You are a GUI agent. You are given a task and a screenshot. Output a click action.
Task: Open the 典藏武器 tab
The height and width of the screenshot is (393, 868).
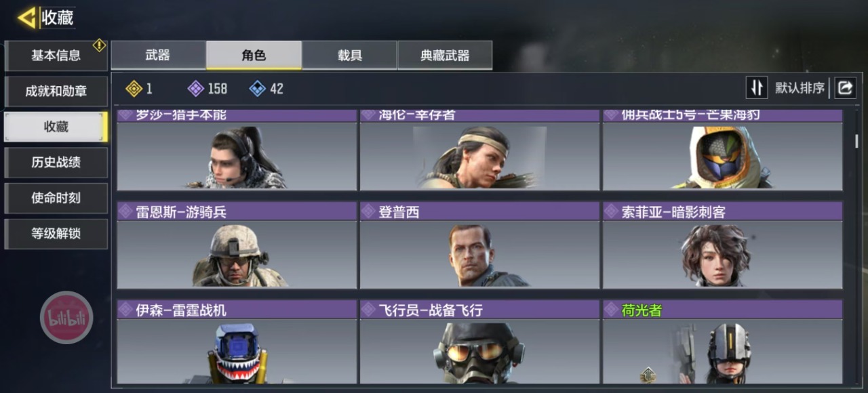445,55
